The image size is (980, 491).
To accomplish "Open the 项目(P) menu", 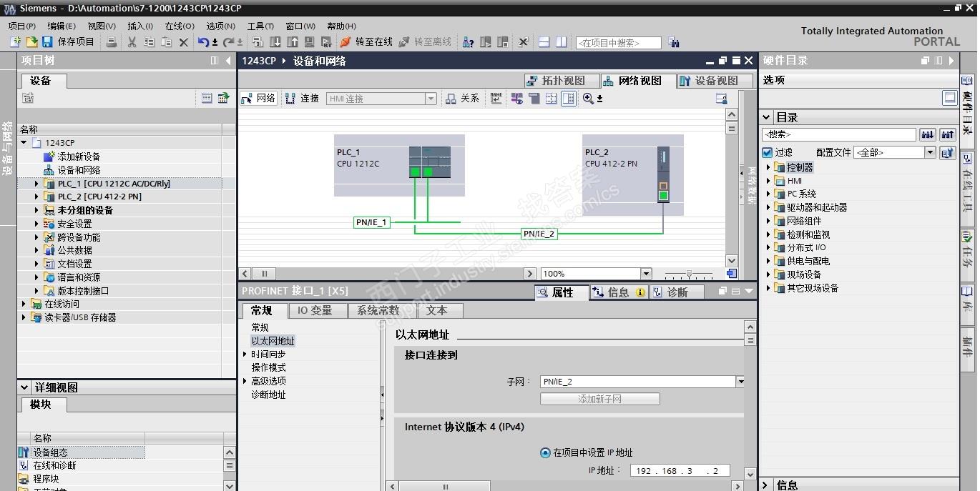I will click(22, 26).
